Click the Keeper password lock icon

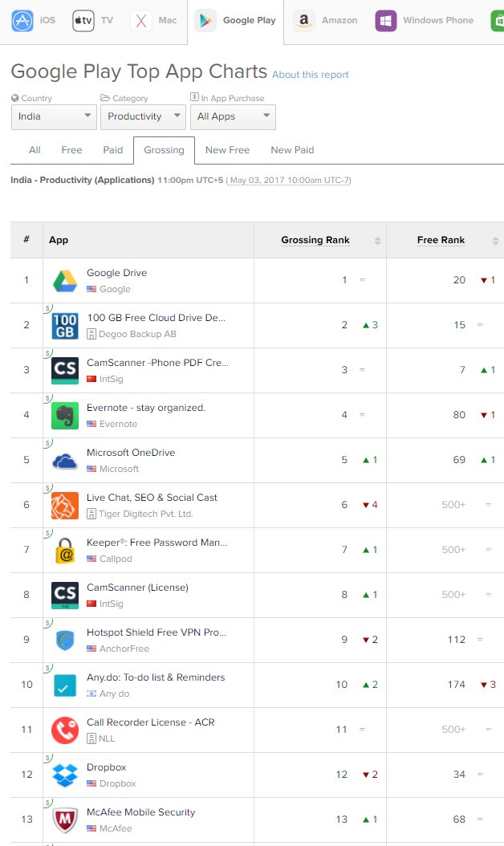[65, 551]
